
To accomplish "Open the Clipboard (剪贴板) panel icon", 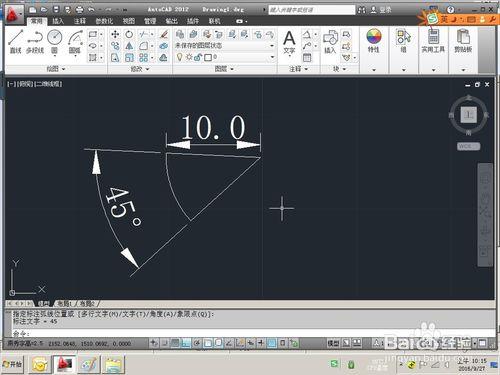I will pos(463,41).
